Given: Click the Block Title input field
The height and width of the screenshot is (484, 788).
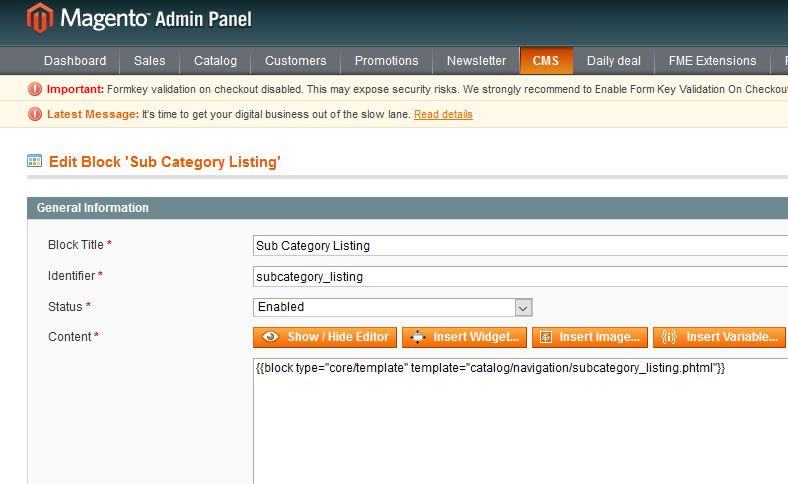Looking at the screenshot, I should (x=520, y=245).
